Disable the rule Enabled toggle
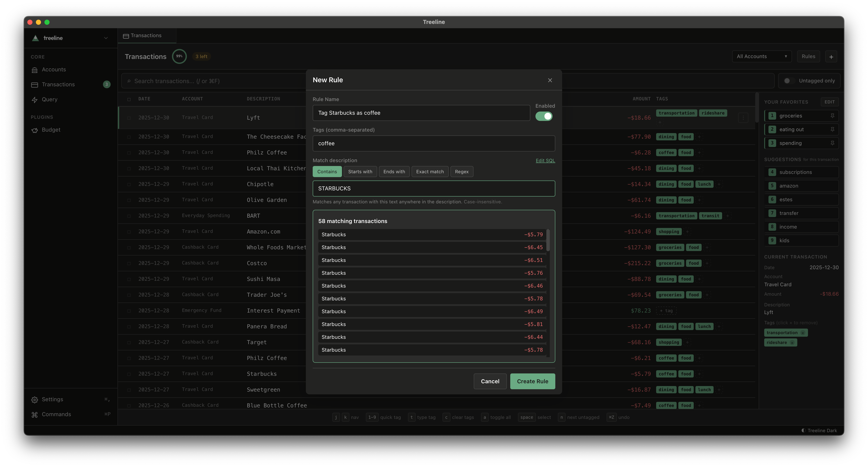 [x=544, y=116]
